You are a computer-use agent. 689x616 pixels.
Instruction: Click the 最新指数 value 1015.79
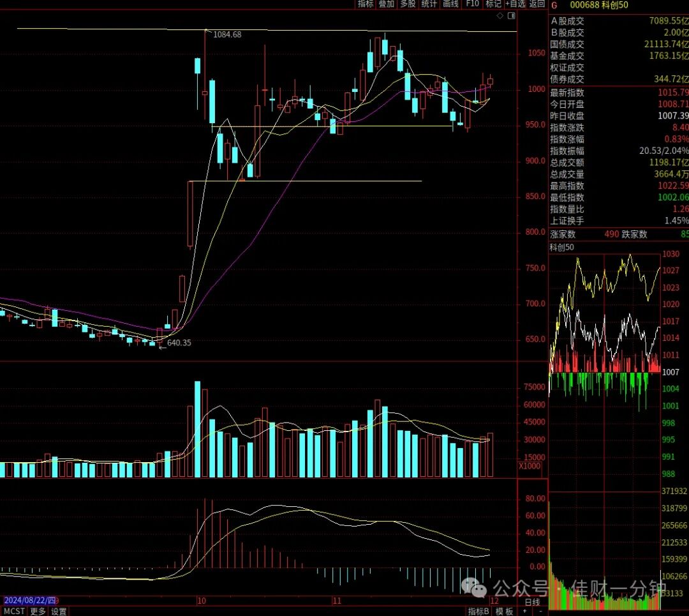pyautogui.click(x=673, y=93)
